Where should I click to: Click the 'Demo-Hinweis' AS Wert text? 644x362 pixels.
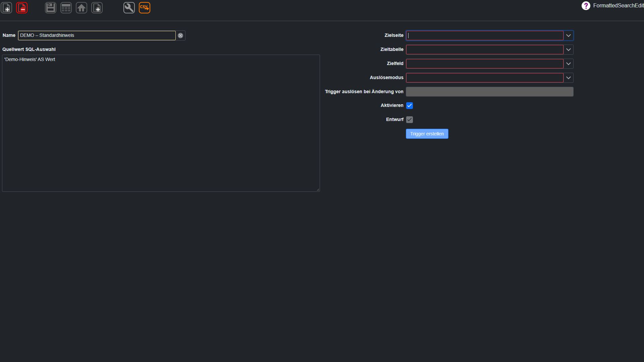tap(30, 60)
